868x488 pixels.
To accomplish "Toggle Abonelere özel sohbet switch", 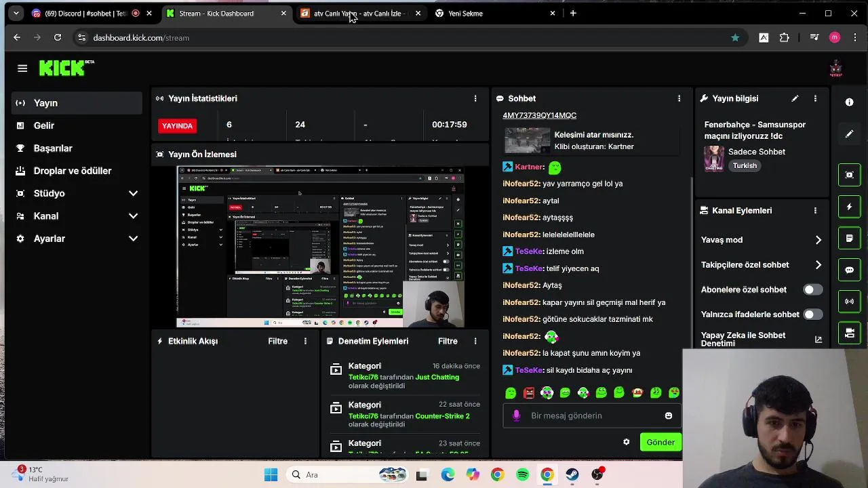I will 812,289.
